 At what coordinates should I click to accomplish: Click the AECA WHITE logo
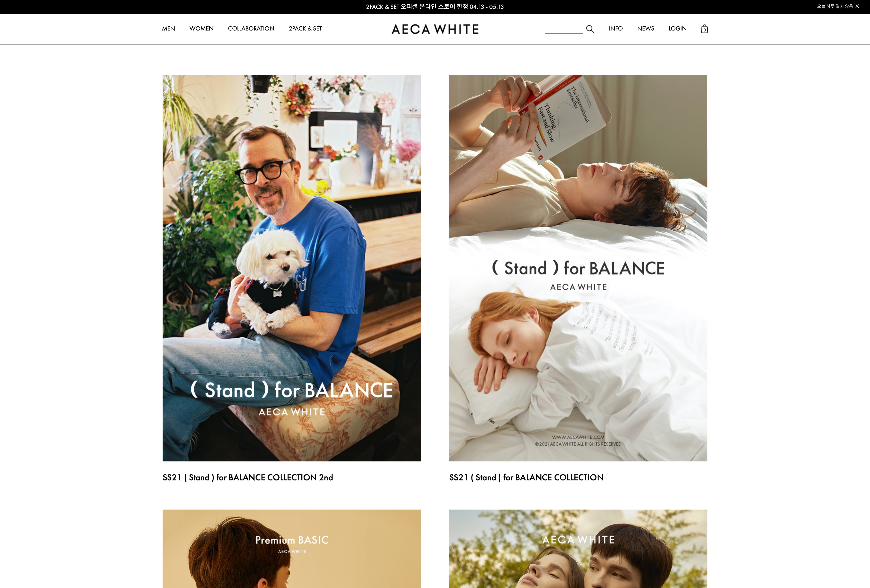pyautogui.click(x=435, y=29)
